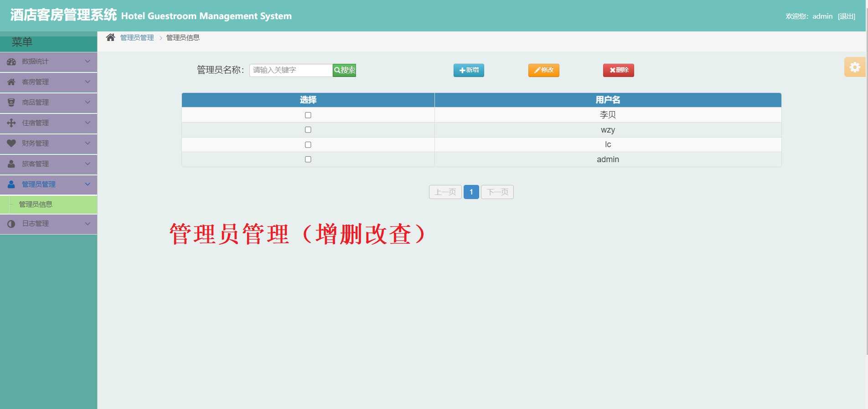Expand the 财务管理 menu chevron

point(88,143)
